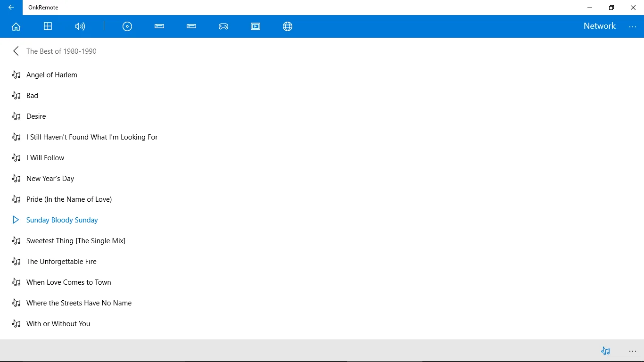
Task: Select Pride (In the Name of Love)
Action: pos(69,199)
